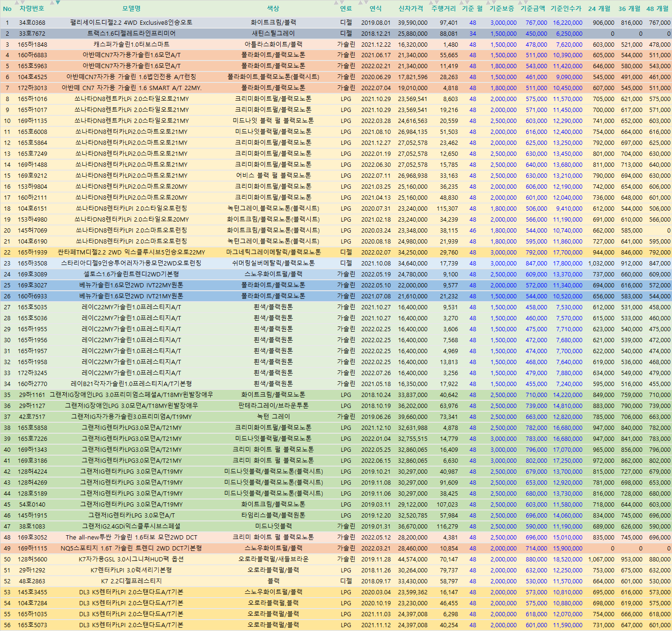
Task: Click license plate cell 104호4525
Action: [32, 77]
